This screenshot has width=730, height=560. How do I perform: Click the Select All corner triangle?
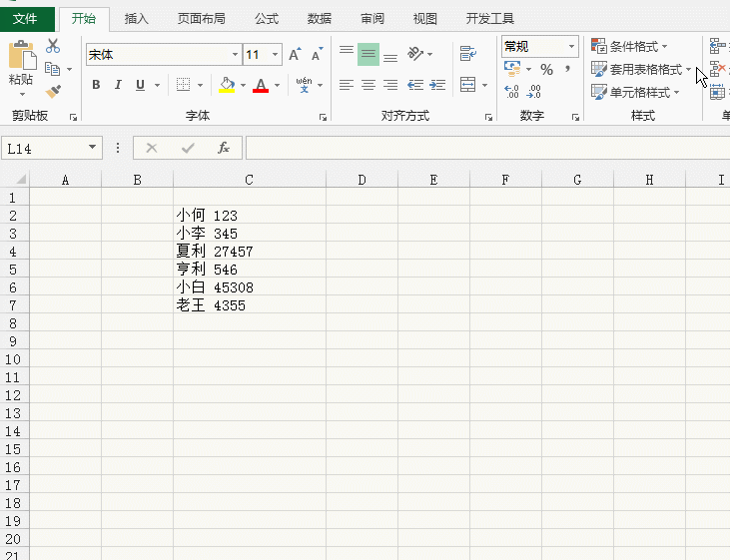(x=19, y=180)
